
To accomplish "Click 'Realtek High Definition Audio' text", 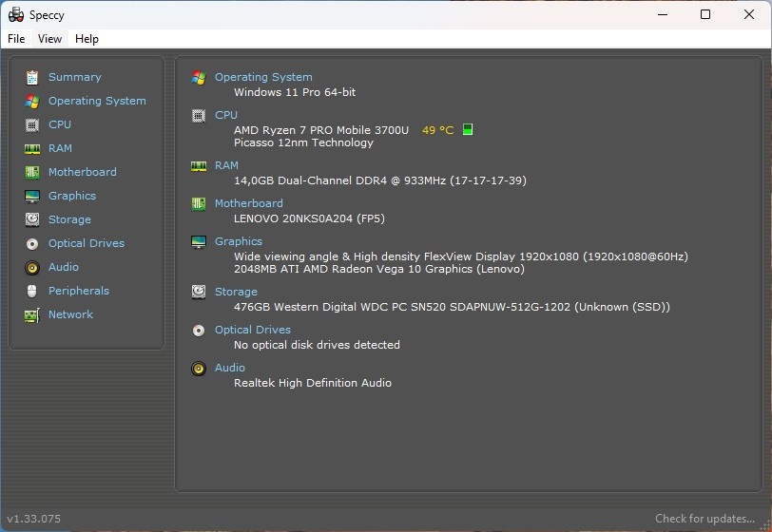I will (313, 383).
